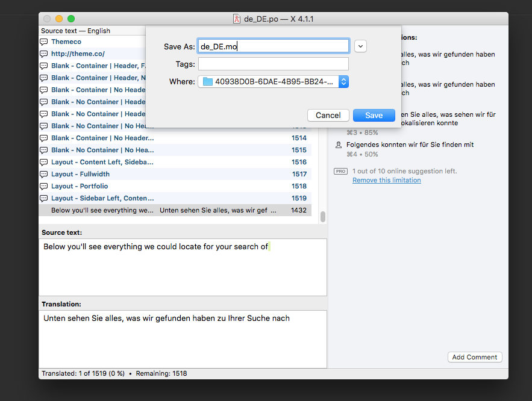Select Blank - Container | No Header... row 1514
Screen dimensions: 532x401
click(x=175, y=138)
